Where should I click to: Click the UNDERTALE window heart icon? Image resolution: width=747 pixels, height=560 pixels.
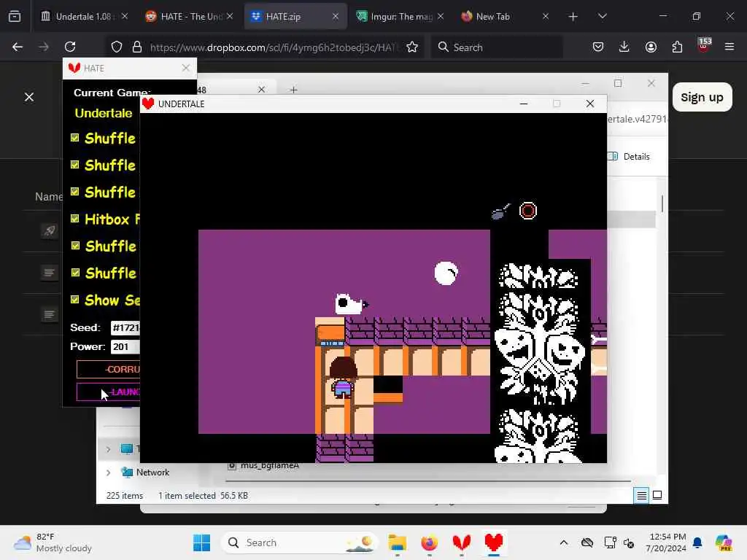[148, 104]
